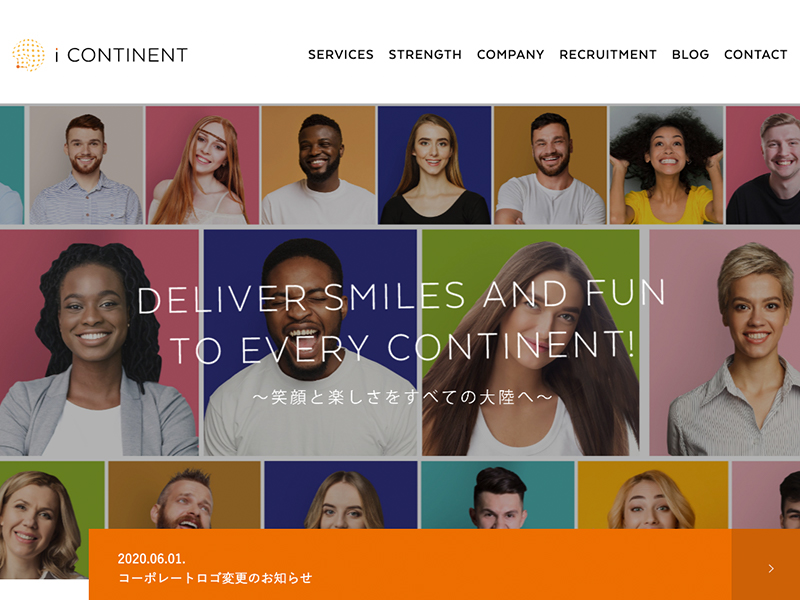Select the woman with braids in gray blazer

(x=99, y=342)
